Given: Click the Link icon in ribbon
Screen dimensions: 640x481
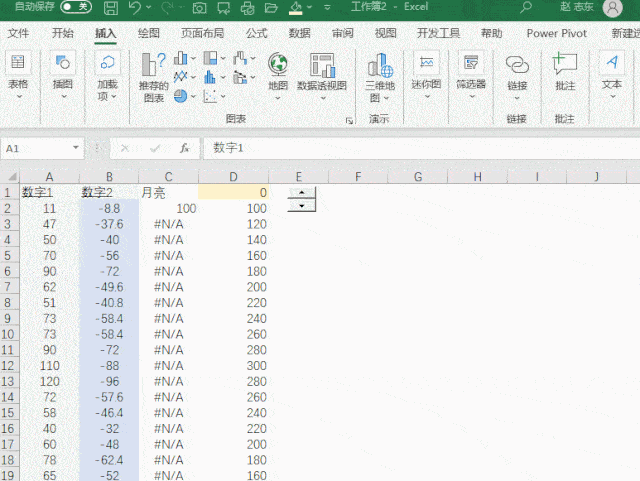Looking at the screenshot, I should 517,65.
